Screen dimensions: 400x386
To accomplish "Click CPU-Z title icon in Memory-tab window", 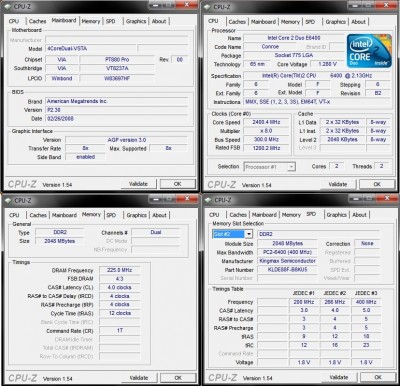I will 8,200.
